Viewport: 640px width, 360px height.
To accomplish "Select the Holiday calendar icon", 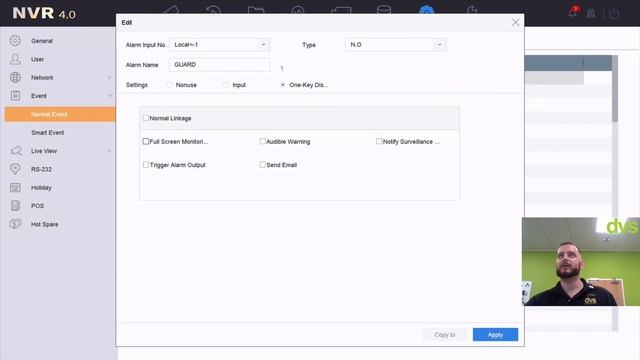I will coord(15,187).
